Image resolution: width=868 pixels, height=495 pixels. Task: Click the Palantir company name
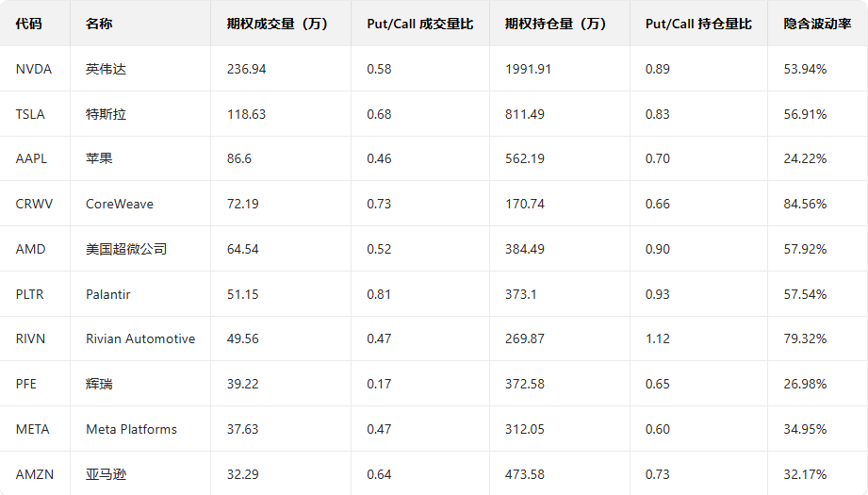[x=107, y=294]
